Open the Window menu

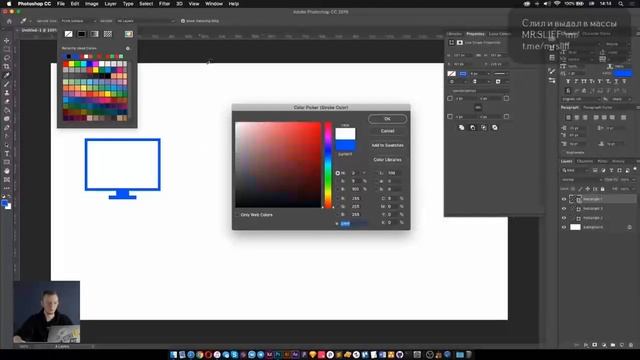(214, 4)
